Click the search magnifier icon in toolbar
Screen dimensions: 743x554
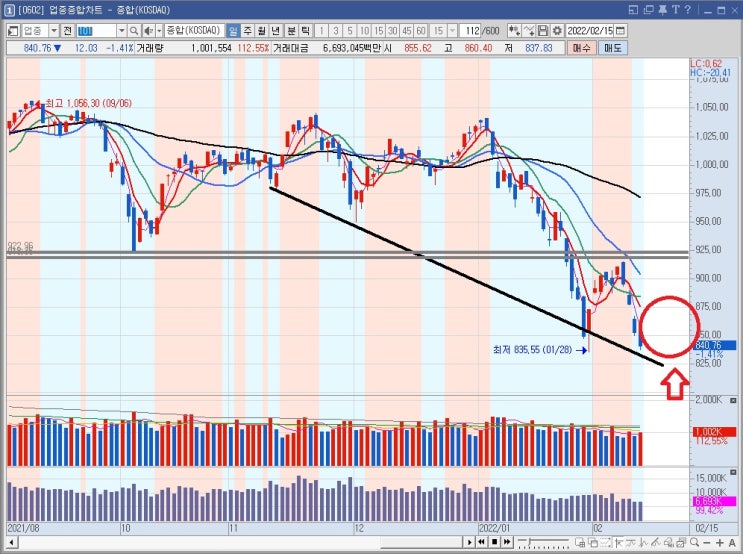tap(134, 31)
